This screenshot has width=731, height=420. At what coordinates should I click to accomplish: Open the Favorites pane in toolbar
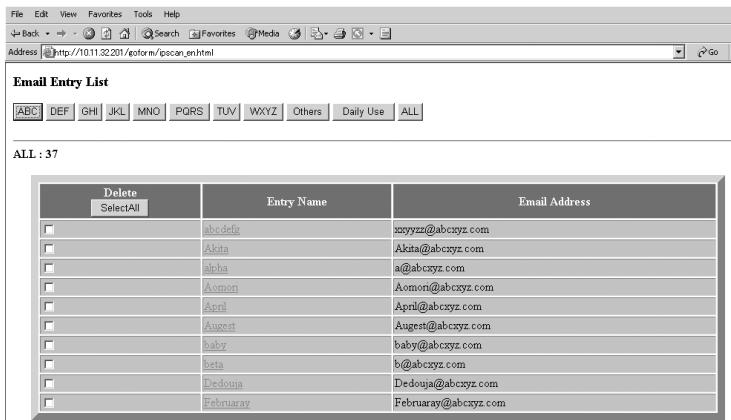pos(212,34)
